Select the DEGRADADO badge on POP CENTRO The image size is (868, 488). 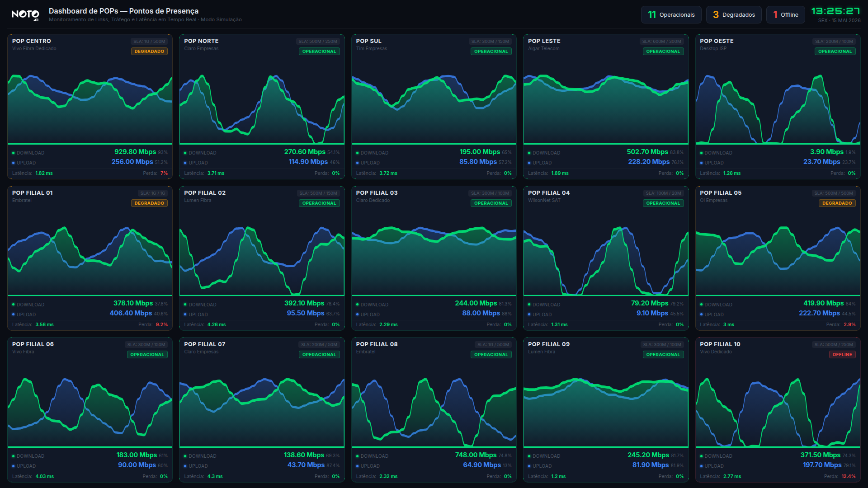tap(149, 52)
